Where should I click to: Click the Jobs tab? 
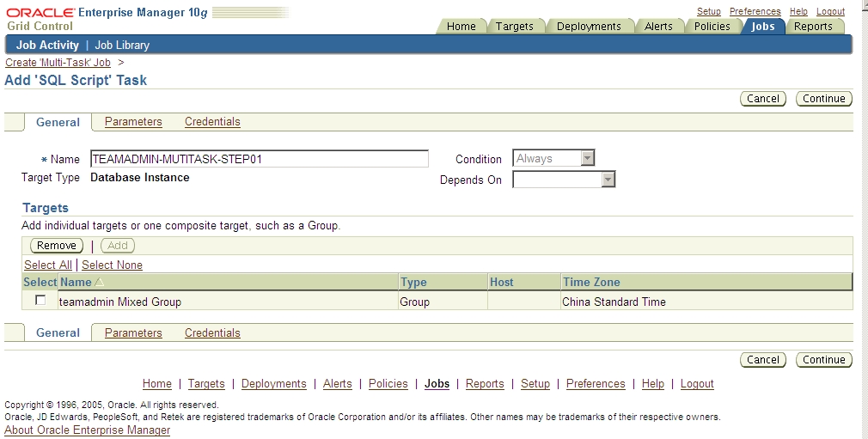coord(762,26)
